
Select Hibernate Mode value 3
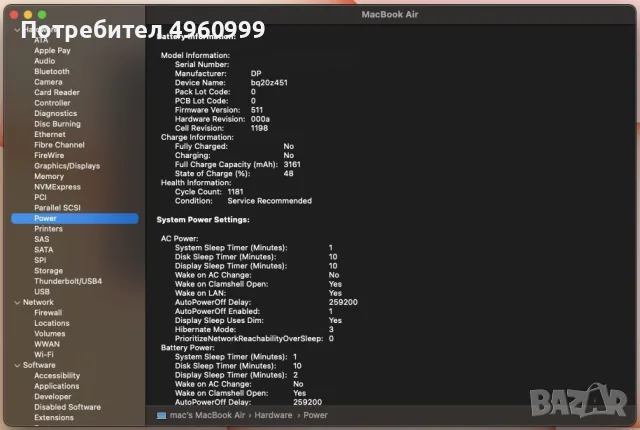point(331,329)
